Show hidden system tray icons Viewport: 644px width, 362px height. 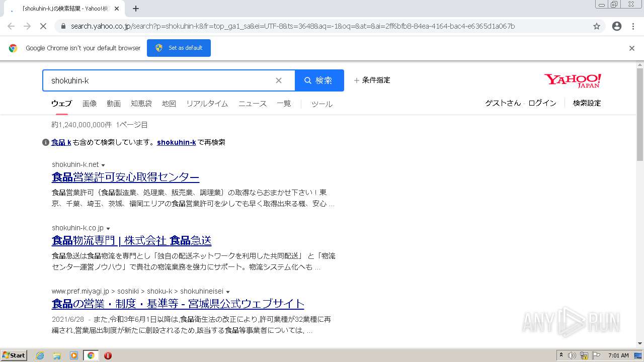click(x=561, y=355)
